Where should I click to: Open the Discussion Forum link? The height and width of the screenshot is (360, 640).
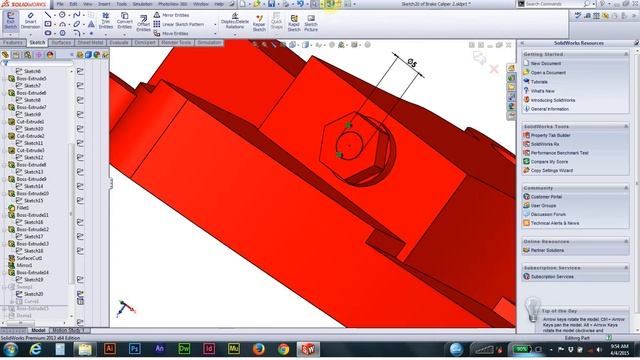[x=548, y=214]
